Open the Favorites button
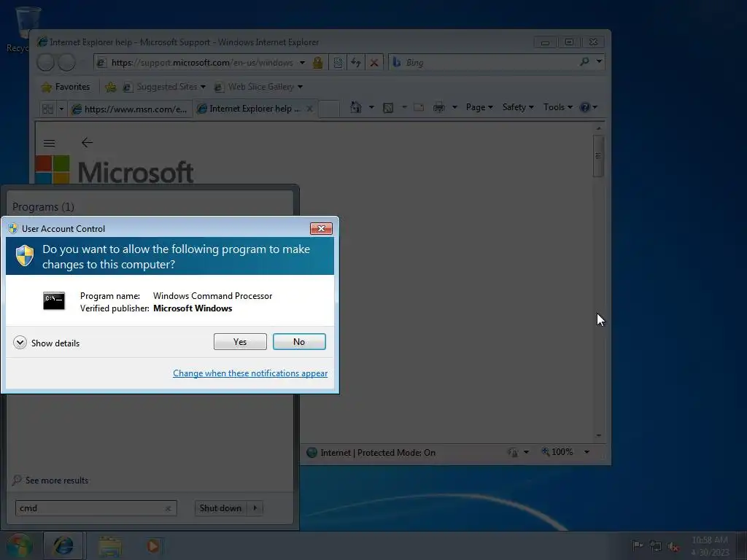Screen dimensions: 747x560 tap(66, 87)
